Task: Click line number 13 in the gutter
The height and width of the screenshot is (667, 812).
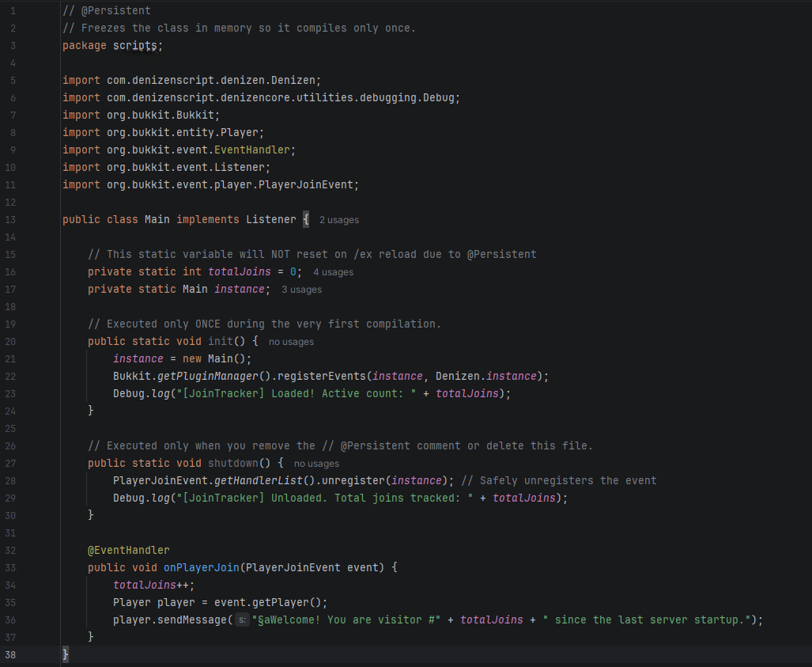Action: 10,220
